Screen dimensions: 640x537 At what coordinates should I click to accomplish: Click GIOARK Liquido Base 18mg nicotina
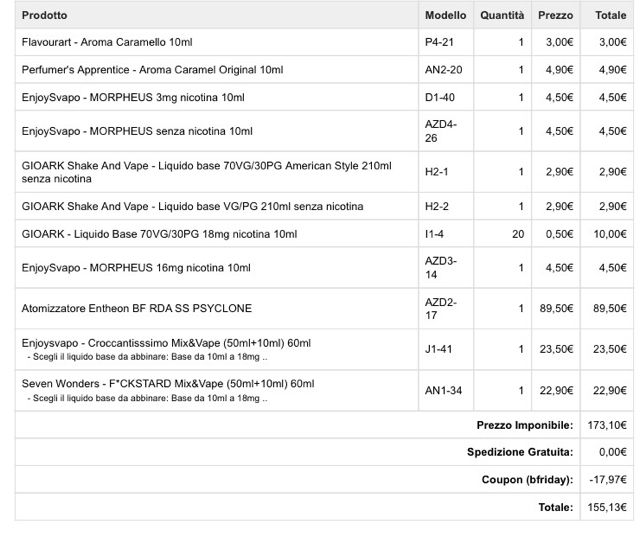pyautogui.click(x=159, y=234)
